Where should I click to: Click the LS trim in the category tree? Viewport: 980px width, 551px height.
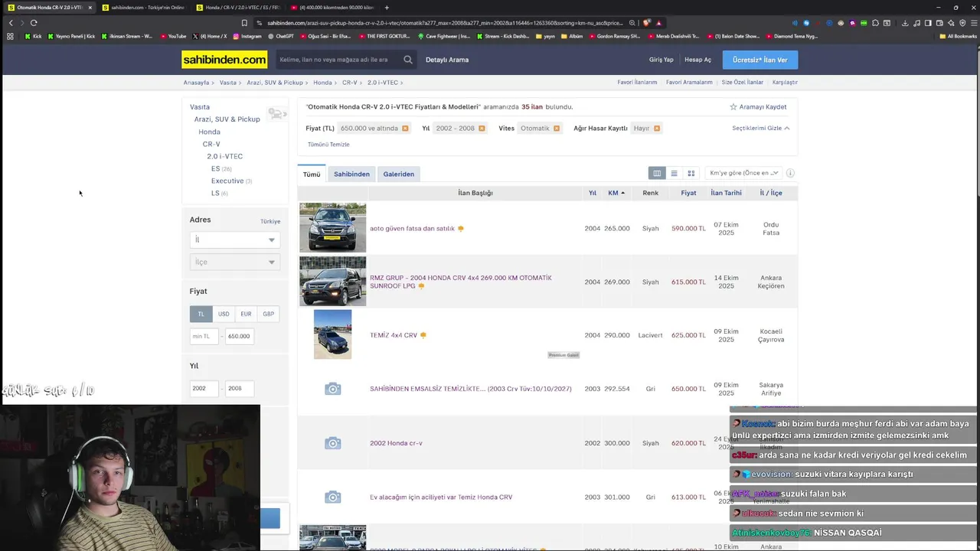click(x=215, y=193)
